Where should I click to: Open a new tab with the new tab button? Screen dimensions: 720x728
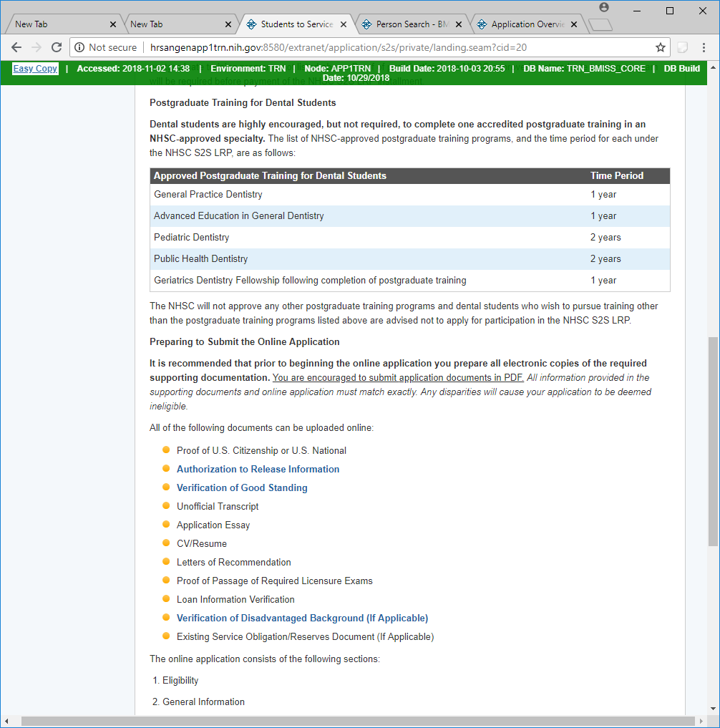600,25
